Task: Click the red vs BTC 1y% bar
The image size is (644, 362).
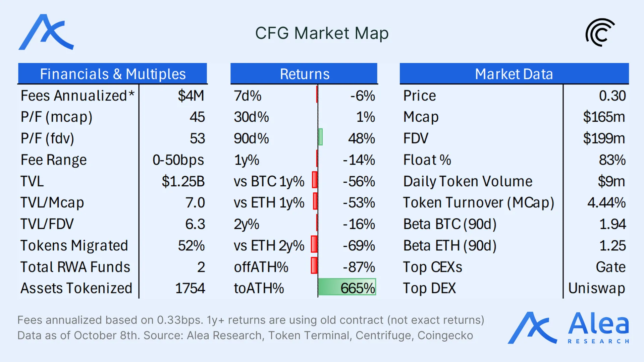Action: tap(315, 180)
